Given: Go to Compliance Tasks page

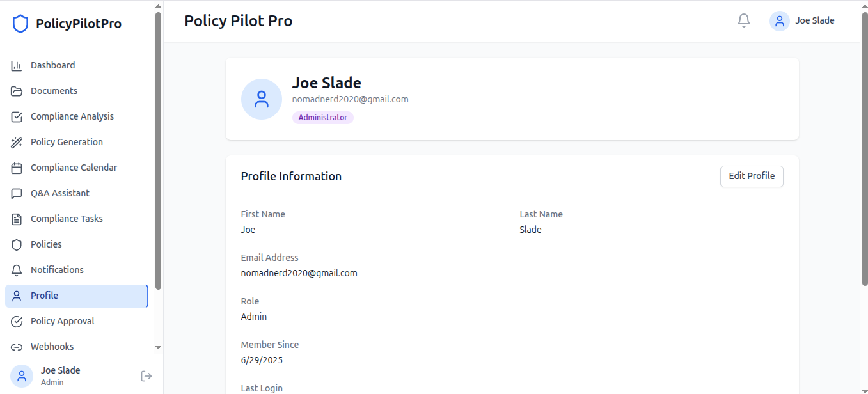Looking at the screenshot, I should (x=67, y=219).
